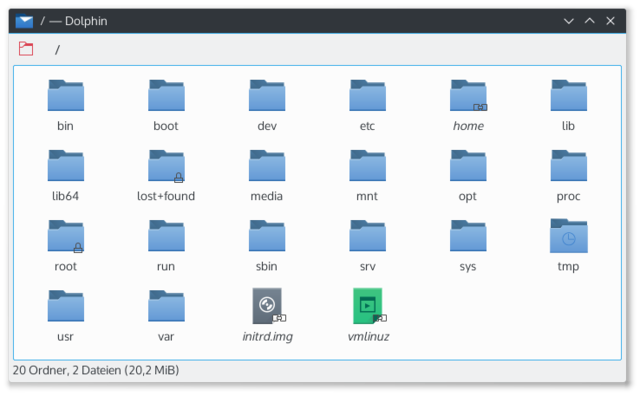The height and width of the screenshot is (396, 640).
Task: Select the srv folder icon
Action: [367, 236]
